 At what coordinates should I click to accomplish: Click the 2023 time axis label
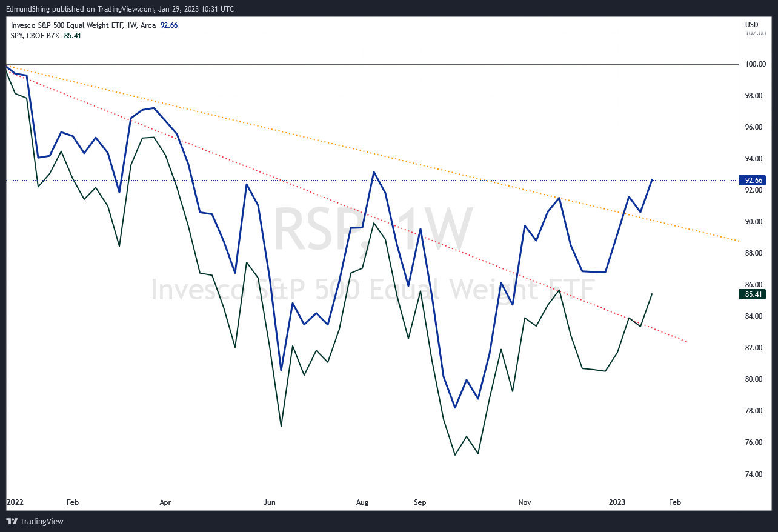[x=617, y=502]
